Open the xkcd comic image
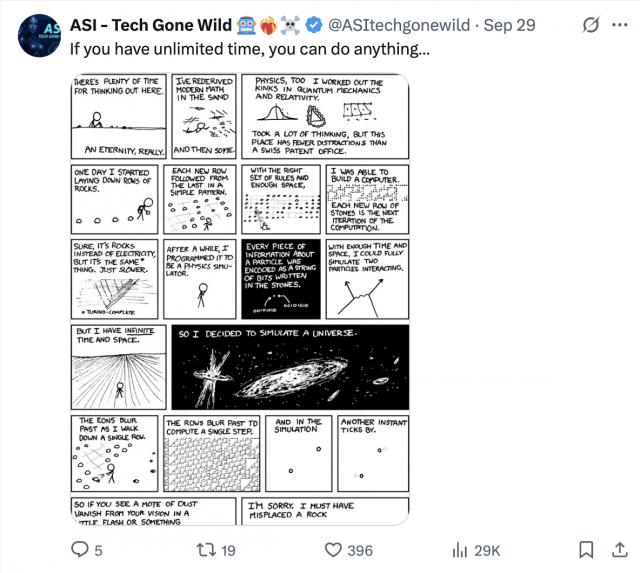This screenshot has width=640, height=573. tap(240, 299)
